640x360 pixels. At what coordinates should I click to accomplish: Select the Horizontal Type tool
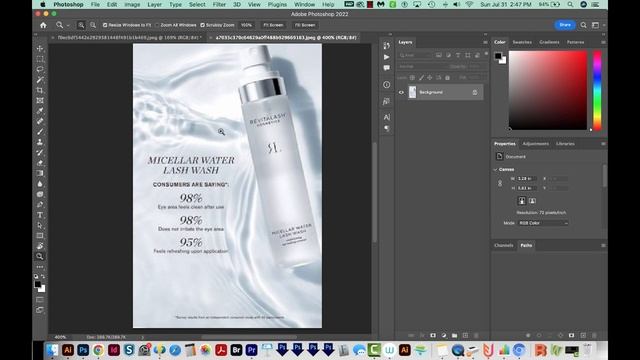coord(40,215)
